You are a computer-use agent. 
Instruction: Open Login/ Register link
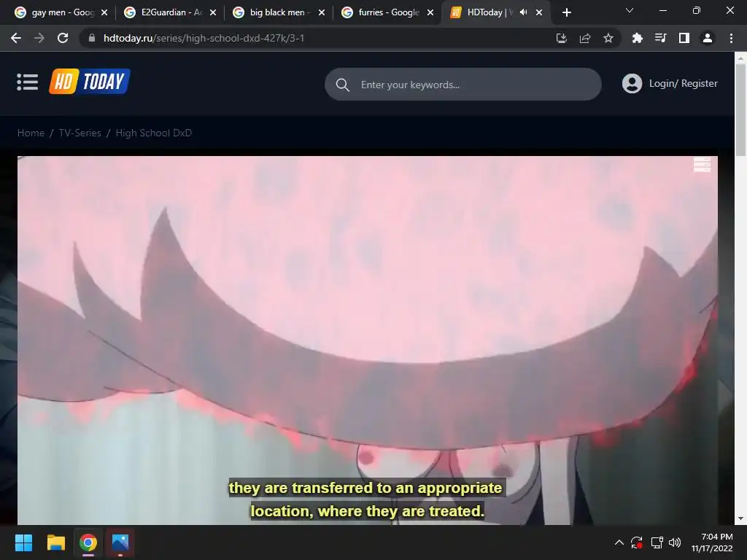(x=683, y=83)
